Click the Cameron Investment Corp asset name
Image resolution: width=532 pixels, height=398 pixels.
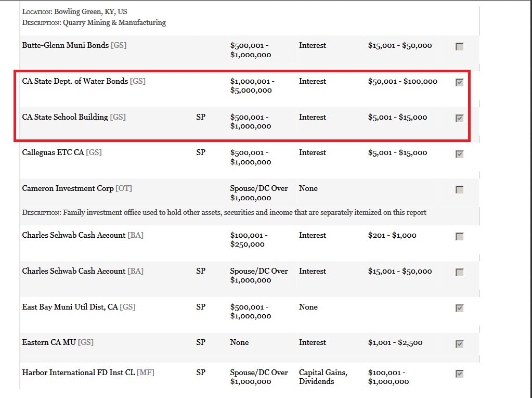click(68, 188)
